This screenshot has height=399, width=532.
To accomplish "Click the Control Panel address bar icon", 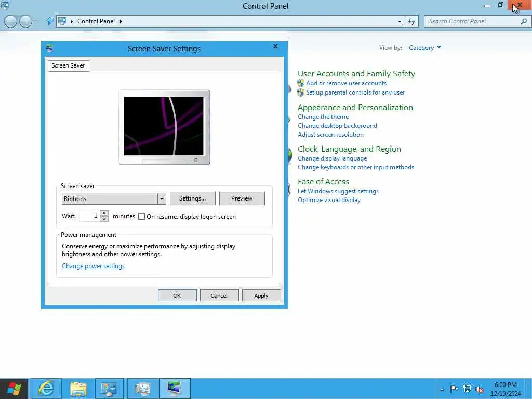I will point(62,21).
